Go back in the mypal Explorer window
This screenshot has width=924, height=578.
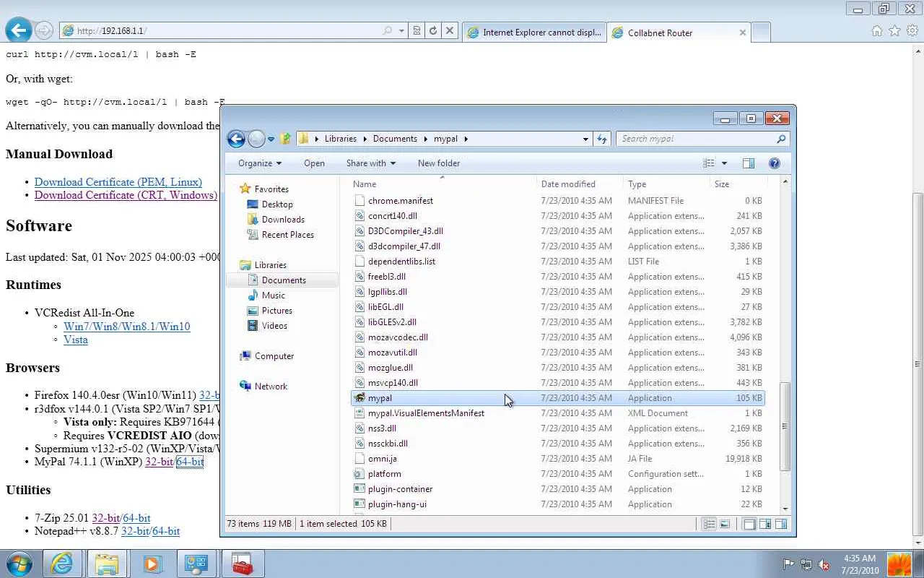tap(236, 139)
